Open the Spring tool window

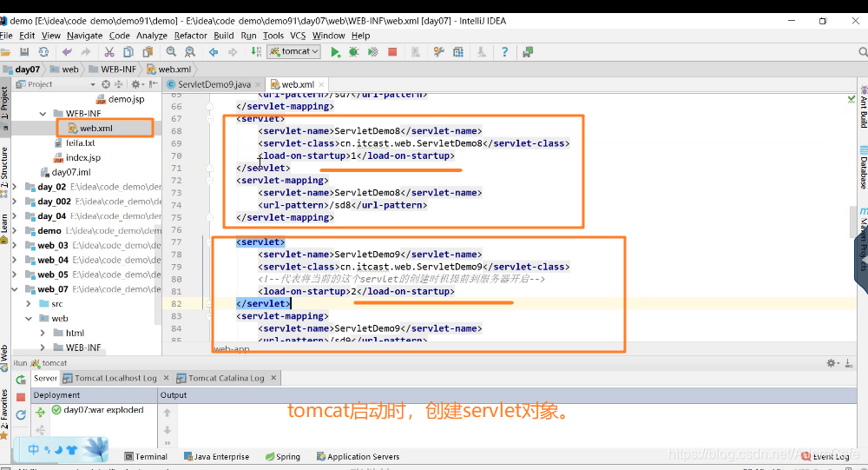pyautogui.click(x=283, y=457)
